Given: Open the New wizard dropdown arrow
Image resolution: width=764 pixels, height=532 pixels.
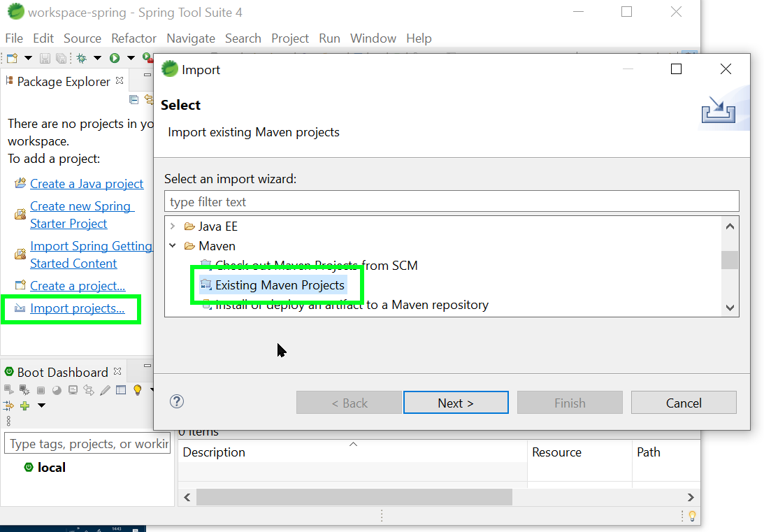Looking at the screenshot, I should [28, 59].
